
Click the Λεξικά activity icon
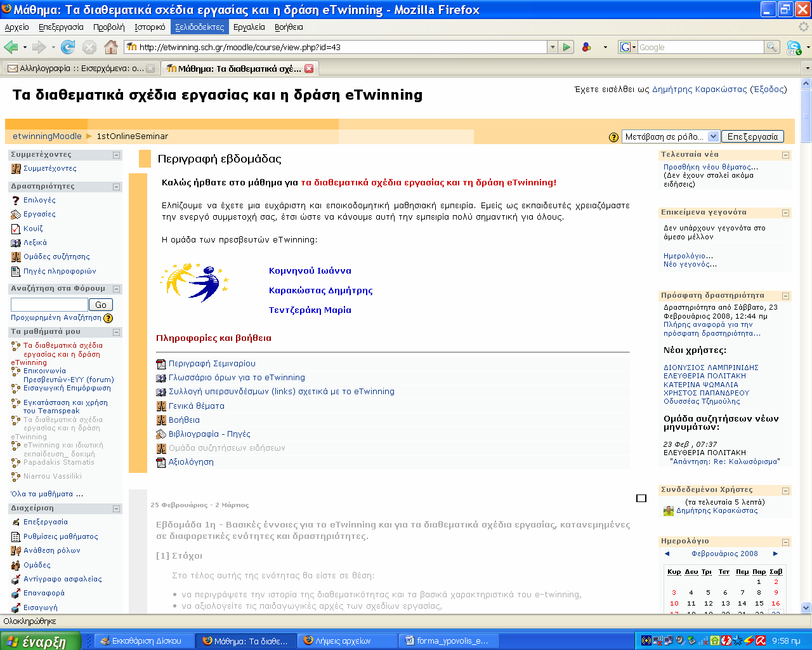16,242
